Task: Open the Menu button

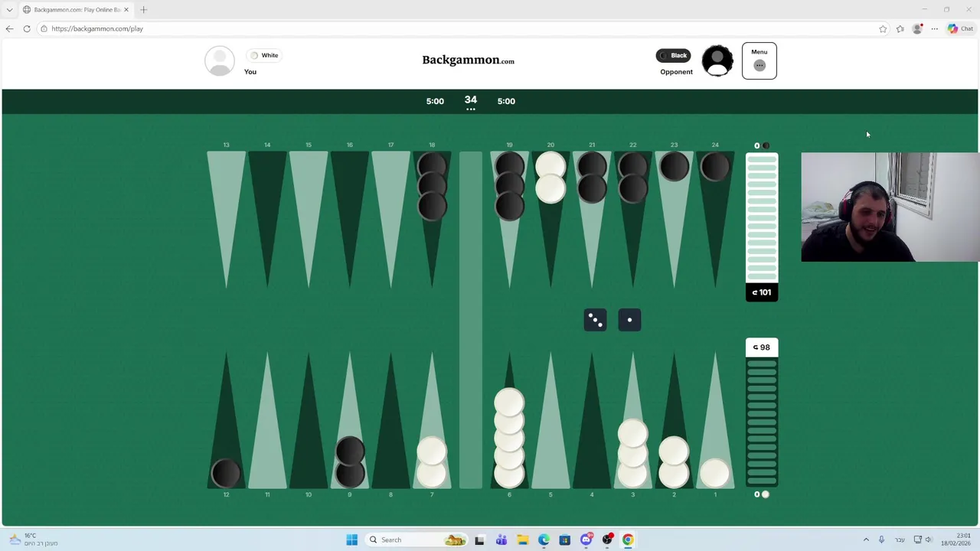Action: tap(759, 60)
